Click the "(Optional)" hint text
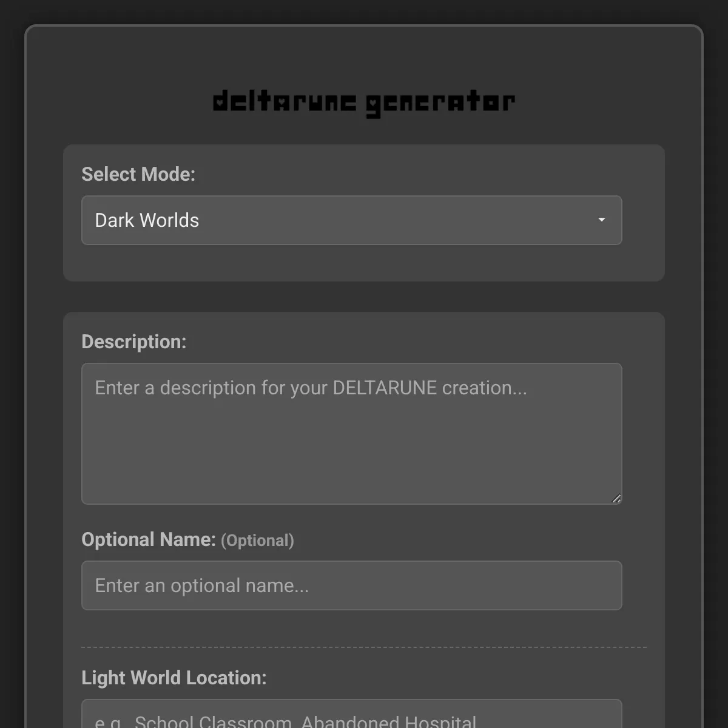728x728 pixels. (257, 541)
